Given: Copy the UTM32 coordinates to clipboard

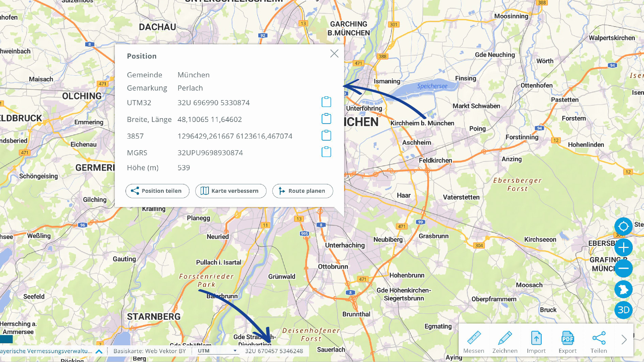Looking at the screenshot, I should (326, 102).
